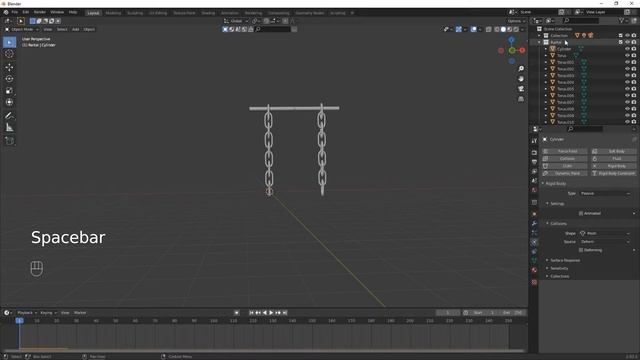Click the blue current-frame marker on the timeline

coord(19,321)
